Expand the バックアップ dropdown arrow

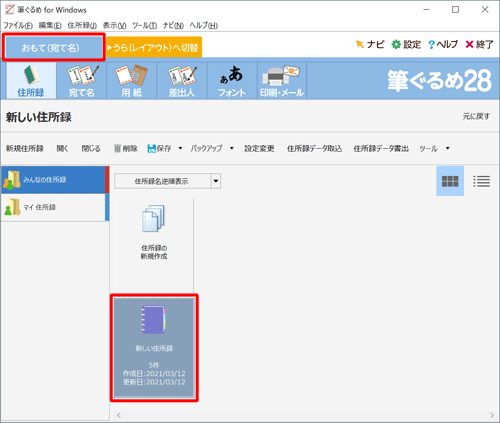[x=232, y=148]
